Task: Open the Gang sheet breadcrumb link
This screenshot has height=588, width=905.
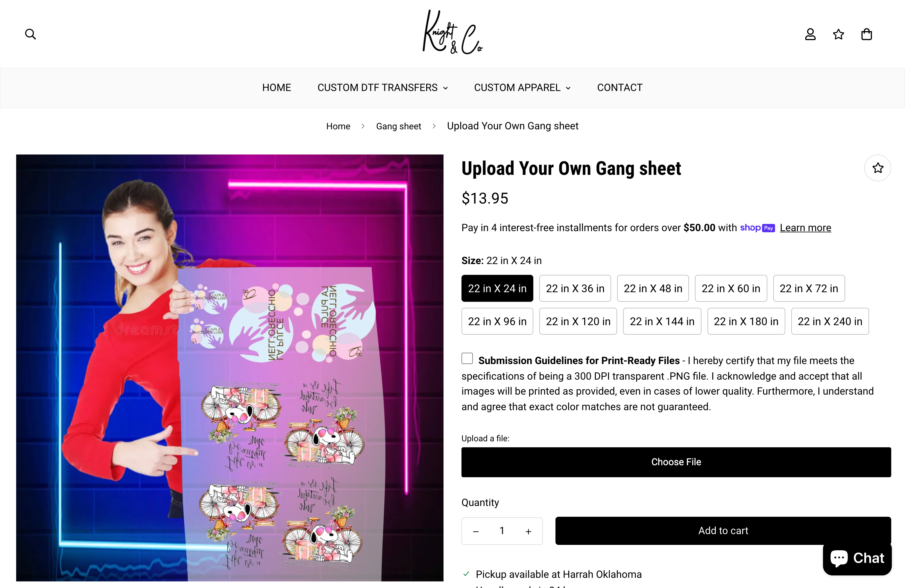Action: (399, 126)
